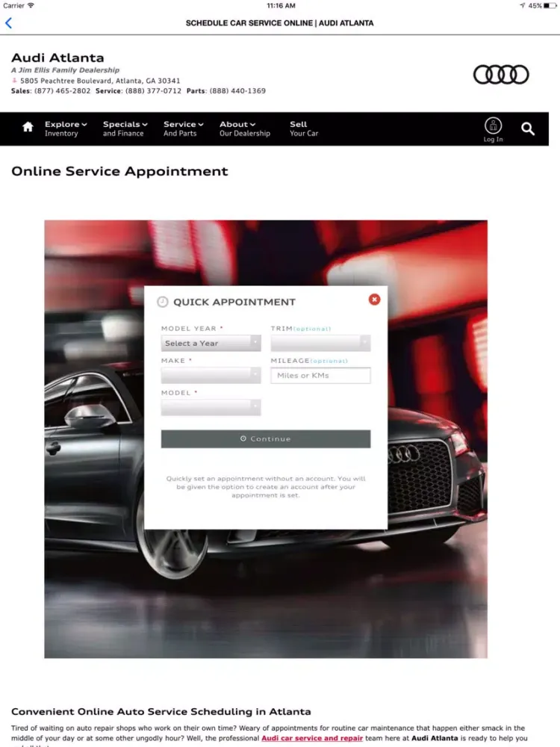Click the home icon in the navigation bar

click(x=28, y=127)
